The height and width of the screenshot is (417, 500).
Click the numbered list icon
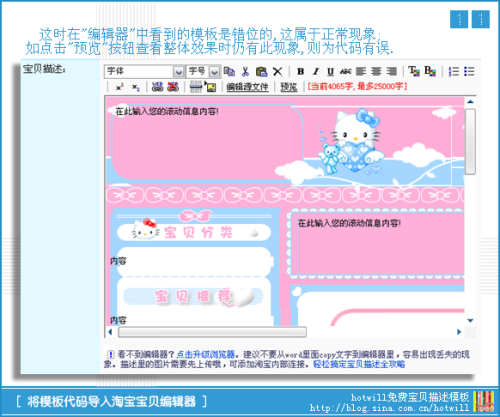coord(454,71)
